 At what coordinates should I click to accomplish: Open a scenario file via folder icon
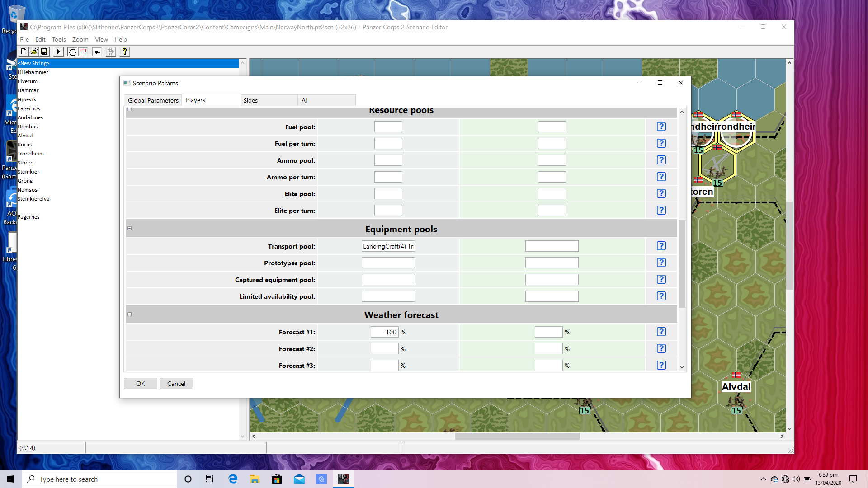[x=34, y=52]
